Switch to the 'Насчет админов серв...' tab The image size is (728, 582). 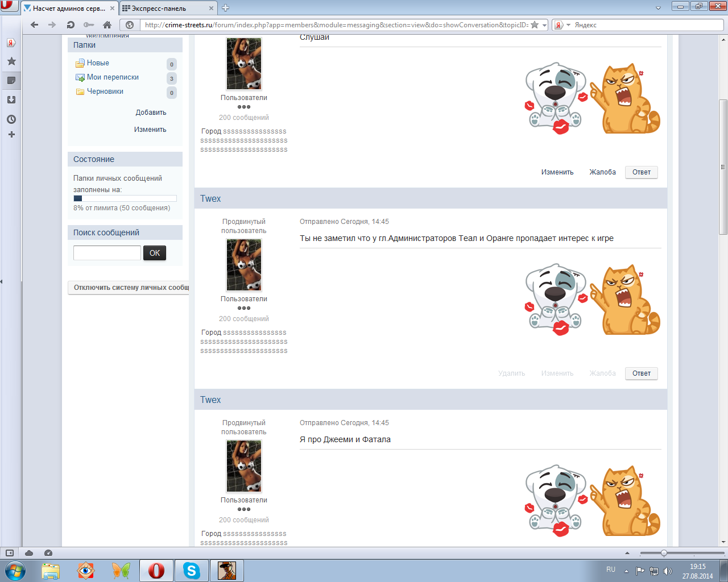(69, 9)
